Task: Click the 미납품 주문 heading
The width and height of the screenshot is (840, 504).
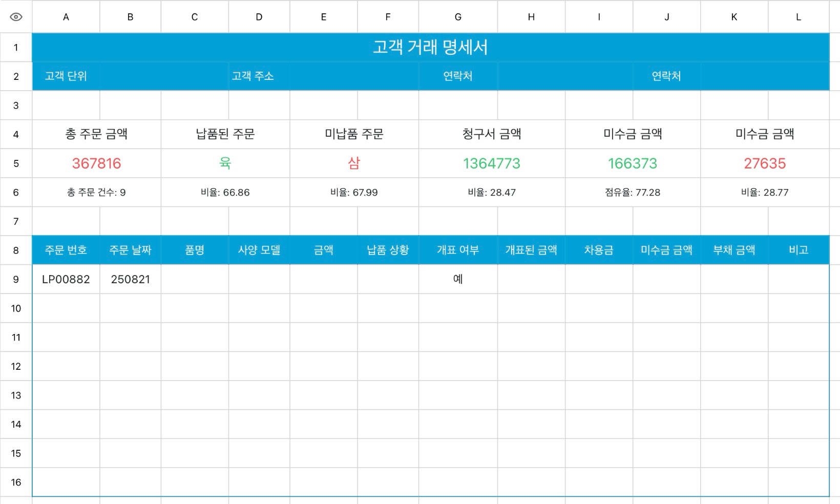Action: 354,134
